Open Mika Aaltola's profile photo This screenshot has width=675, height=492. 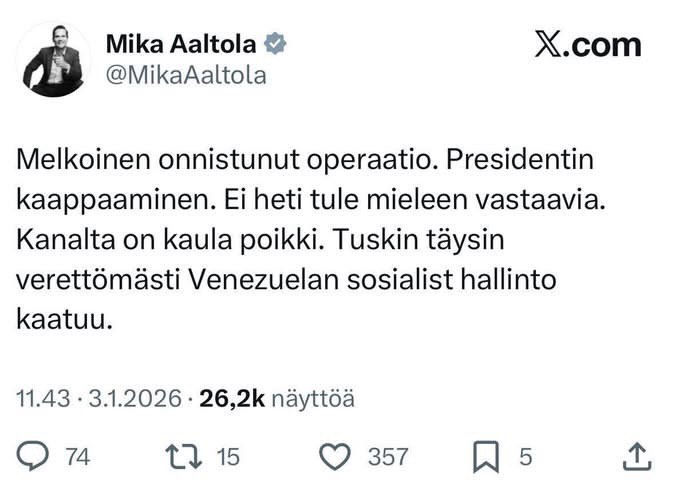[53, 58]
